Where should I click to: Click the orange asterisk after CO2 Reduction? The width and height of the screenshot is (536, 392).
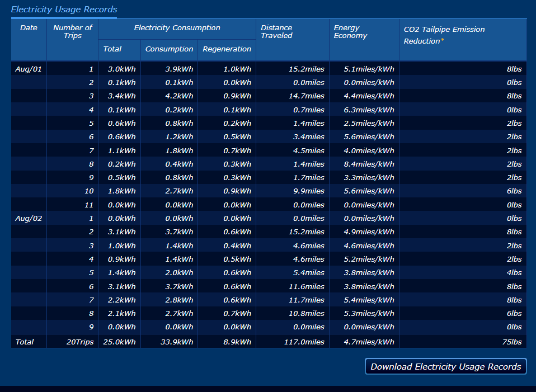[x=443, y=41]
